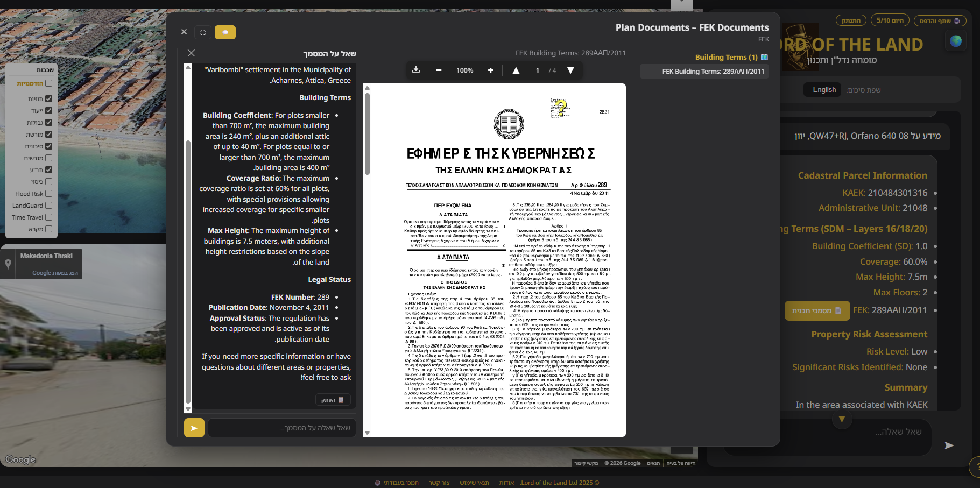Click the PDF page number field
980x488 pixels.
tap(537, 70)
